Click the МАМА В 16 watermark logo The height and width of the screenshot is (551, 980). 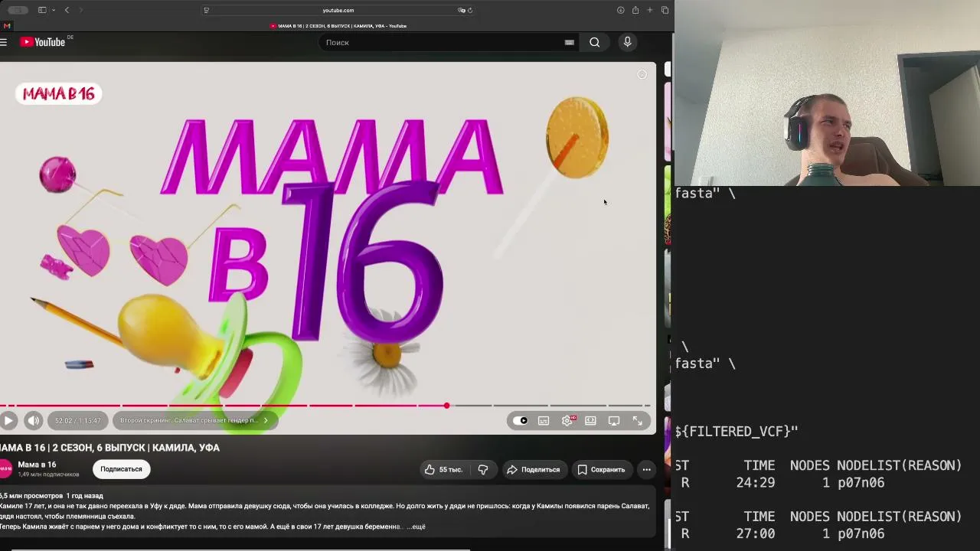(x=58, y=93)
